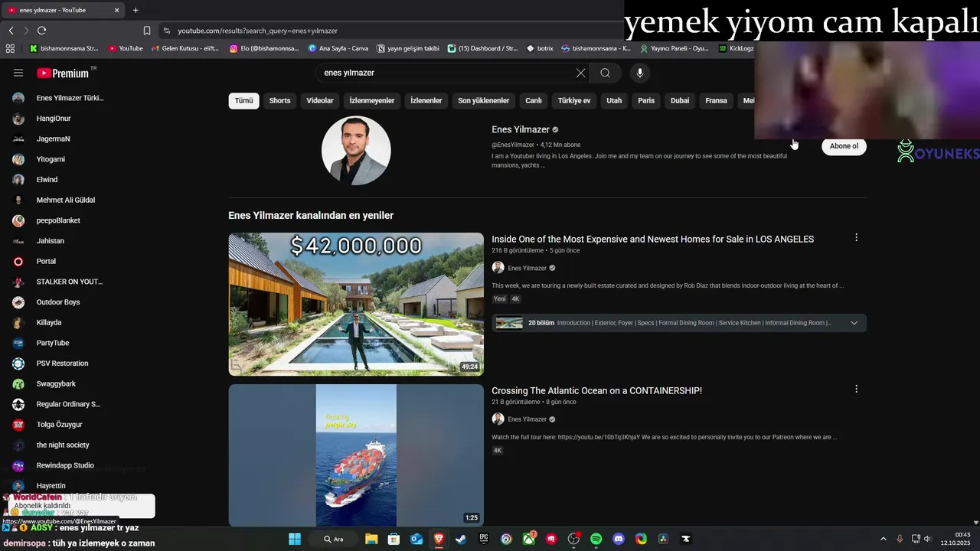Open a new browser tab with the plus

tap(136, 10)
